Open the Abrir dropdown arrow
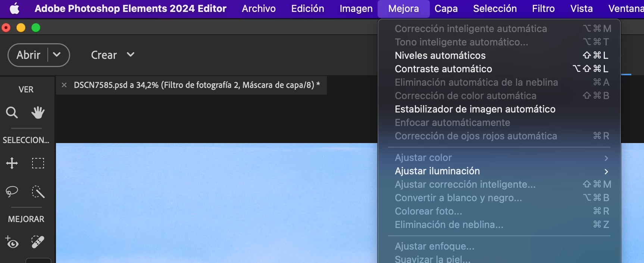The height and width of the screenshot is (263, 644). tap(57, 55)
